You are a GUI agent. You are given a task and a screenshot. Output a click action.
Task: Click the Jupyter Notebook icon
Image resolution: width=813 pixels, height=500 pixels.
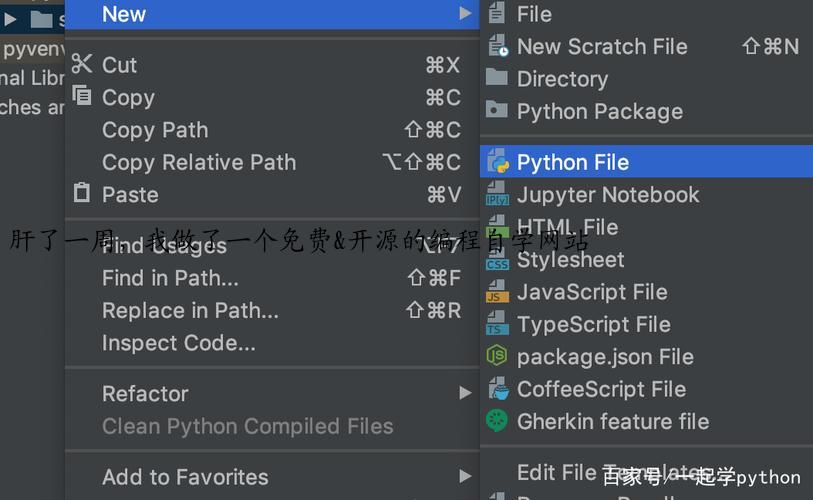tap(497, 196)
